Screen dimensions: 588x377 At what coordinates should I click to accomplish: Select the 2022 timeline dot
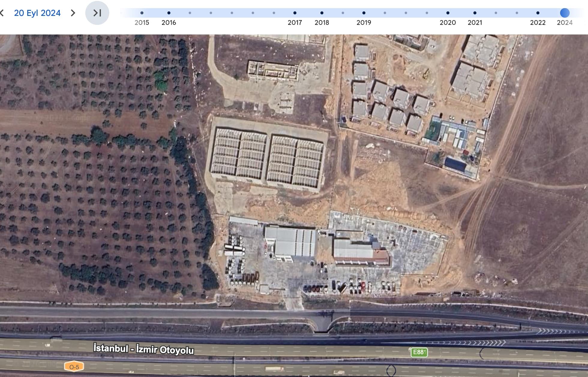pyautogui.click(x=538, y=13)
